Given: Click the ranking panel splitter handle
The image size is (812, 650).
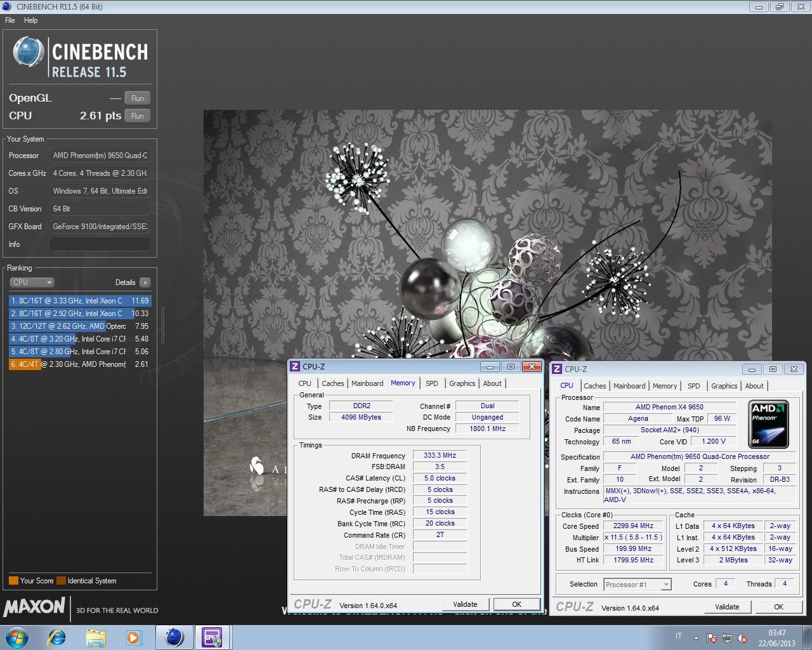Looking at the screenshot, I should [x=162, y=326].
